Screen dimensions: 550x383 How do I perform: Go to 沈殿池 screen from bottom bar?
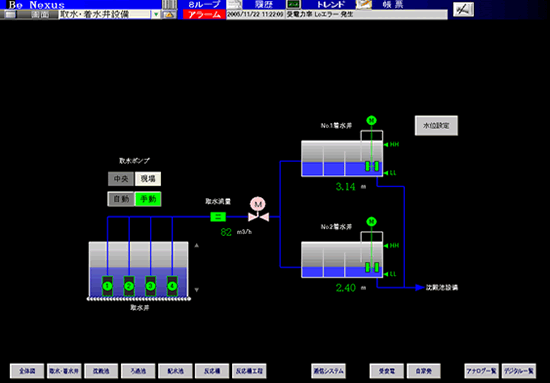101,371
